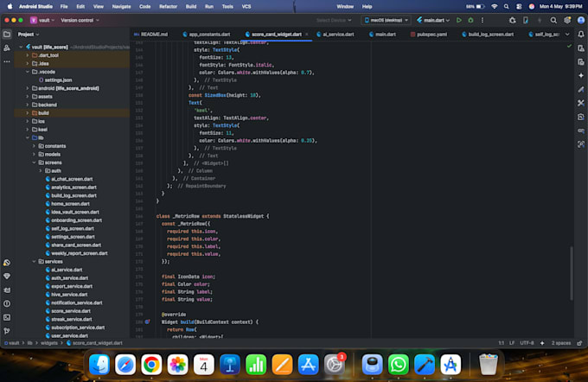Toggle the read-only lock in status bar
The image size is (588, 382).
(579, 343)
